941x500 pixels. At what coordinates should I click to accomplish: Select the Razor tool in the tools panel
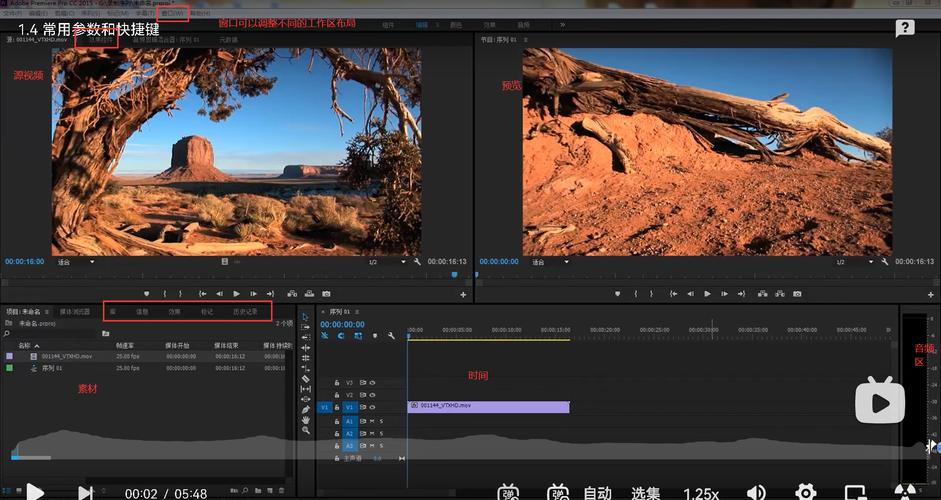[x=305, y=379]
